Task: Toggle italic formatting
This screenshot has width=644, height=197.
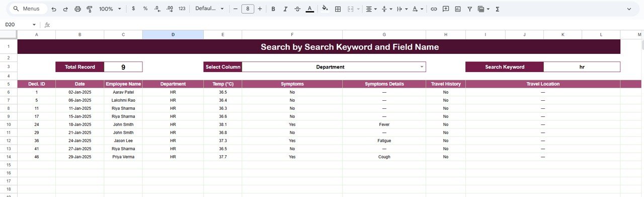Action: (x=285, y=9)
